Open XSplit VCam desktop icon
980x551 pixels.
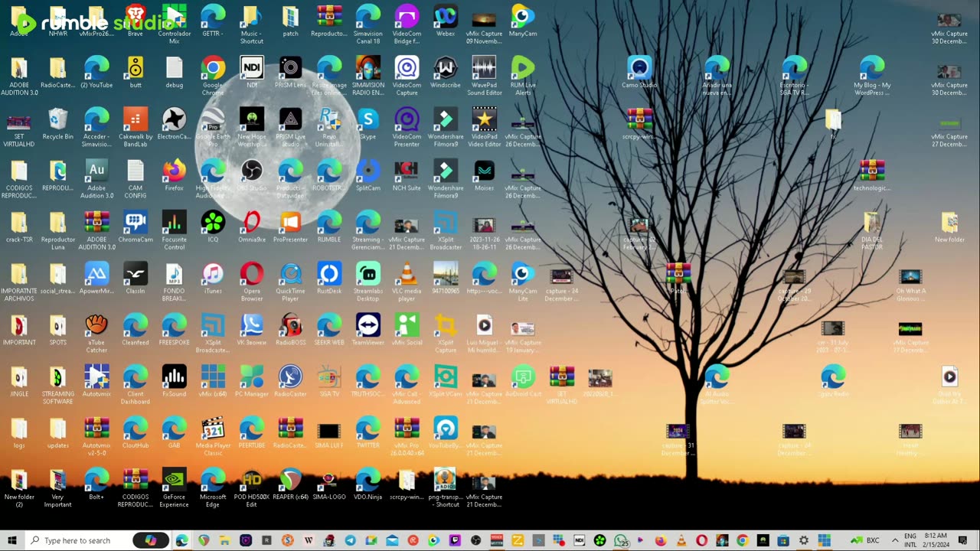click(x=446, y=380)
